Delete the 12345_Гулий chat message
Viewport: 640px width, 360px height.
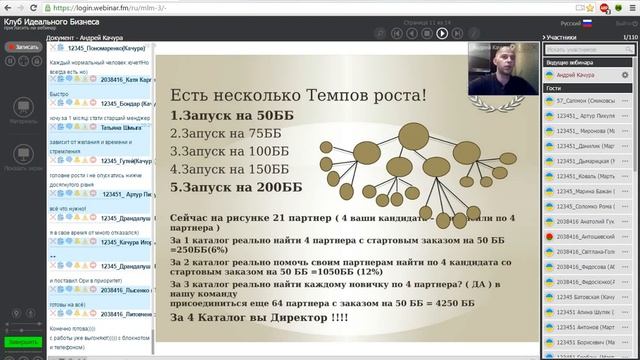pyautogui.click(x=53, y=160)
